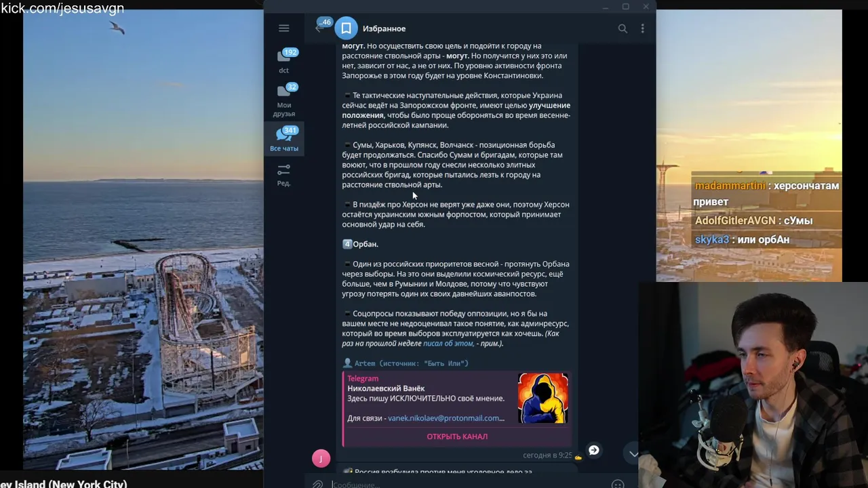Image resolution: width=868 pixels, height=488 pixels.
Task: Click the Telegram label in link preview
Action: point(363,379)
